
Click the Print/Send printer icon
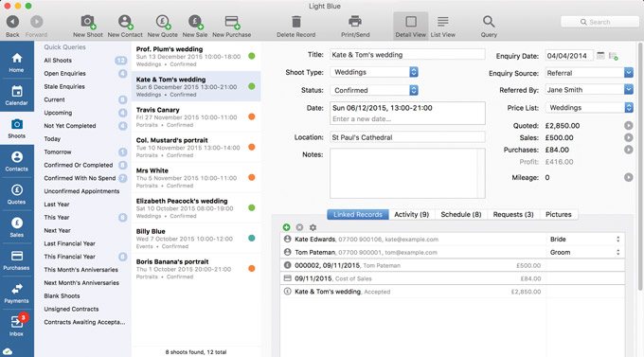coord(355,22)
